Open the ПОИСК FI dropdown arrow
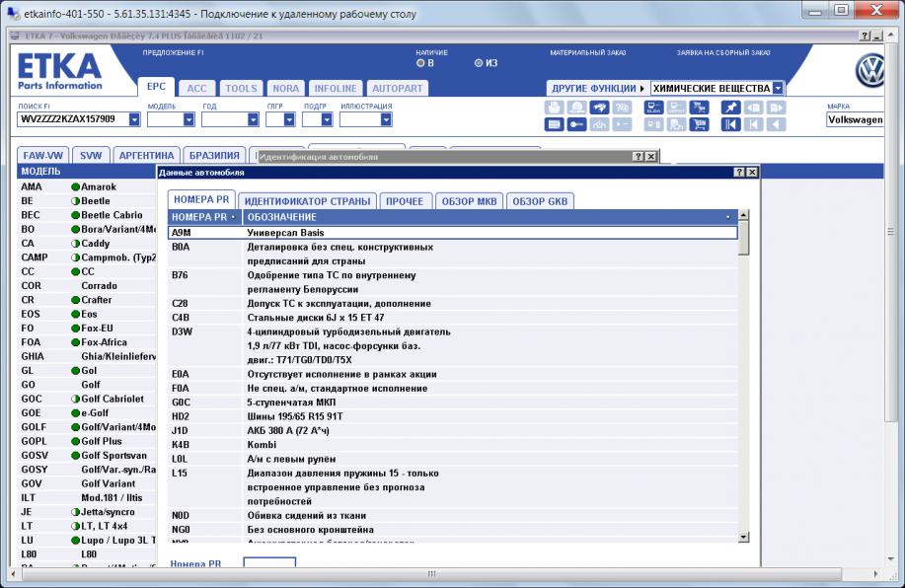Viewport: 905px width, 588px height. point(134,119)
